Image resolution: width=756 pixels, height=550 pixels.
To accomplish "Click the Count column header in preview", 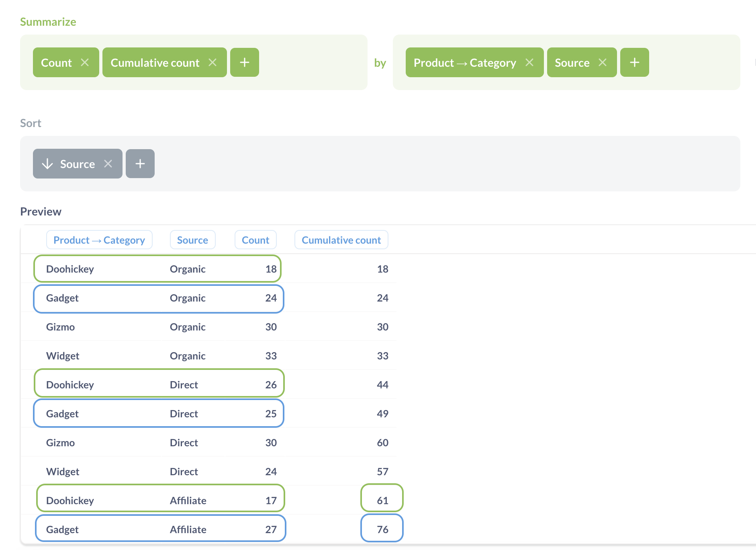I will click(255, 240).
